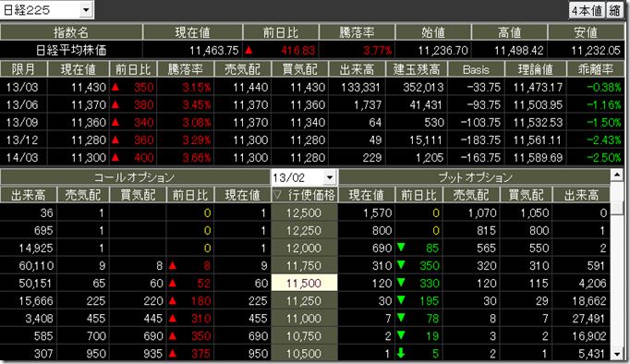Select the 13/06 futures row
The image size is (630, 364).
coord(312,105)
